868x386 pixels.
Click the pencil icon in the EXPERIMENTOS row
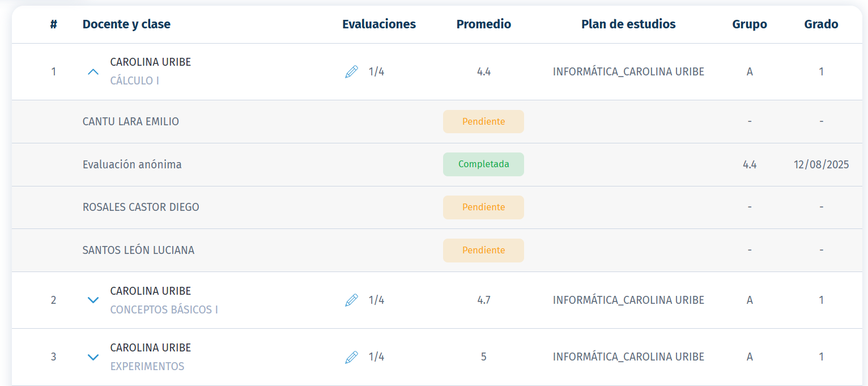pos(351,357)
